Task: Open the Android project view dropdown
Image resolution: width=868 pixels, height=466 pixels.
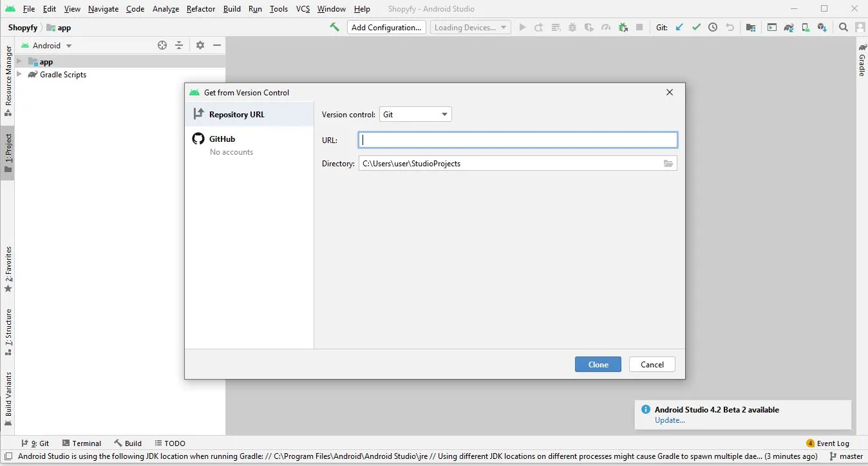Action: point(46,46)
